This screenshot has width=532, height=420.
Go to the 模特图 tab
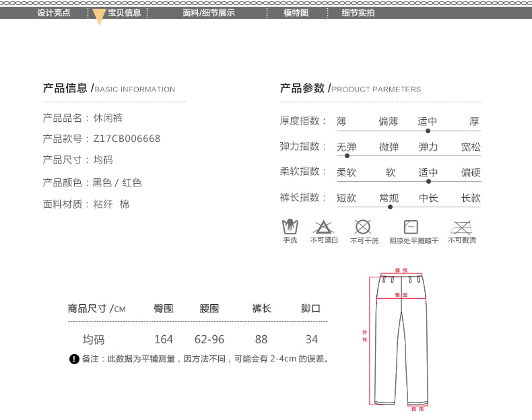pyautogui.click(x=296, y=13)
